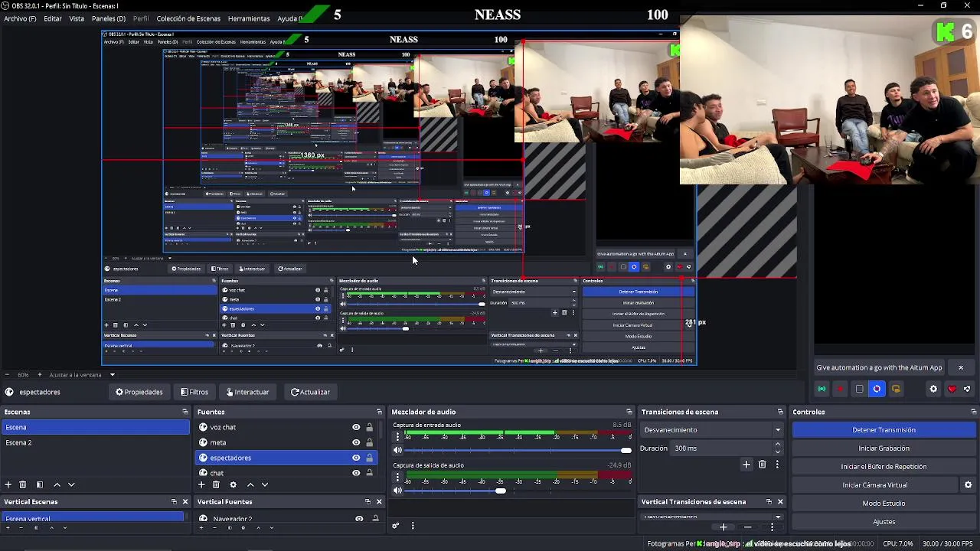
Task: Click Iniciar el Búfer de Repetición
Action: (x=884, y=467)
